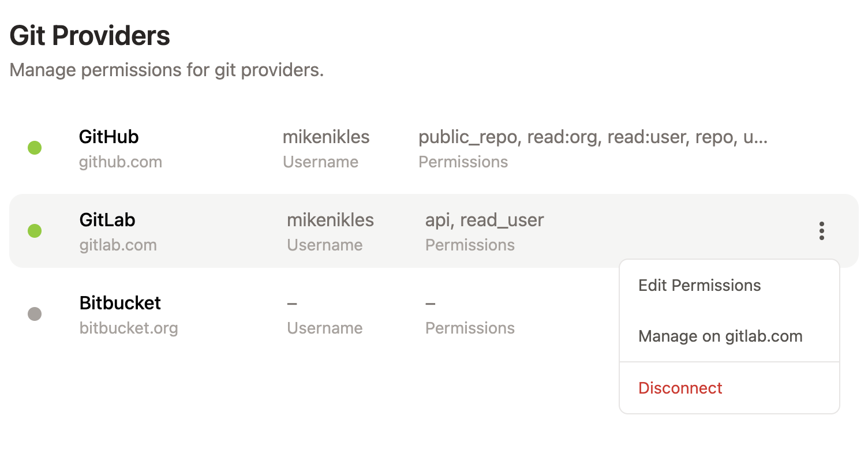
Task: Select the GitHub provider entry
Action: 108,137
